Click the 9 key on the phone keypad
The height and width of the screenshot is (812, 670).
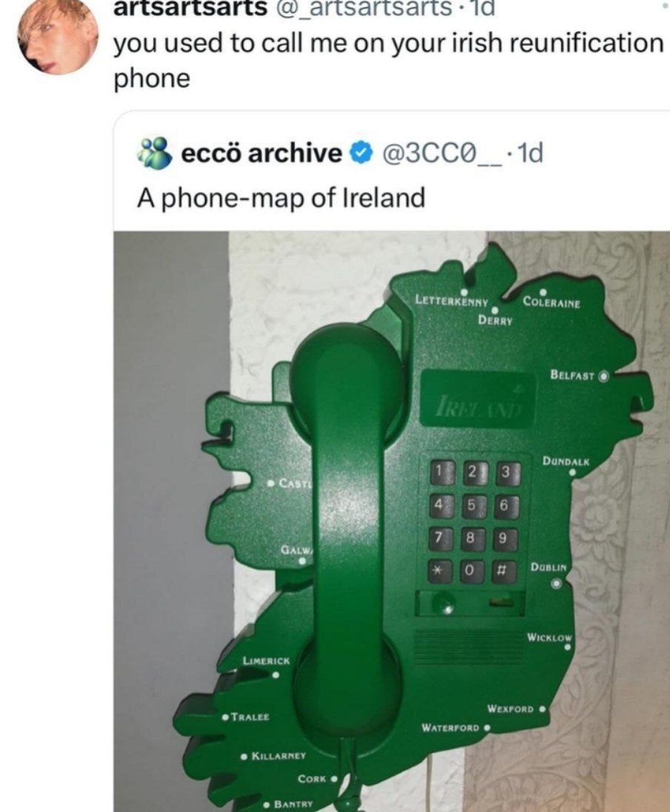(x=502, y=538)
